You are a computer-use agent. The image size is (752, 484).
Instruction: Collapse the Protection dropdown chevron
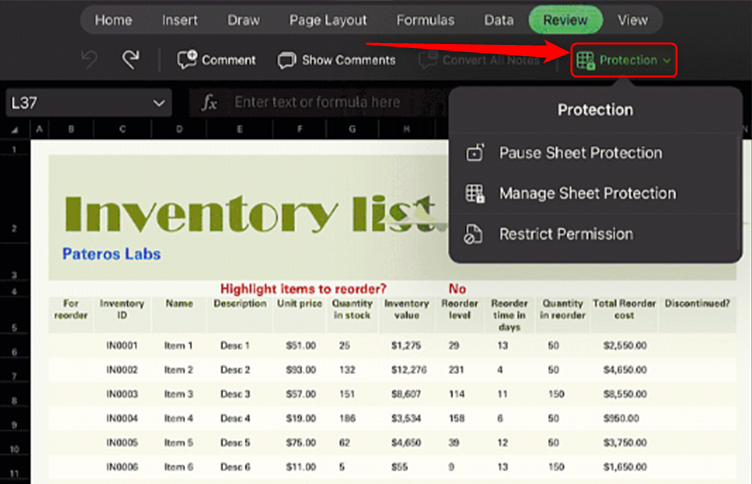click(x=667, y=61)
